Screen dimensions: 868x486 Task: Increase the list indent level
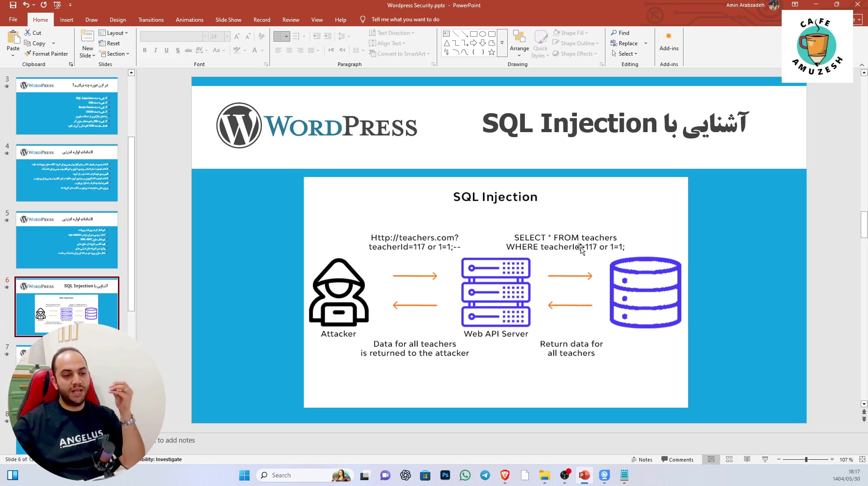pyautogui.click(x=328, y=36)
